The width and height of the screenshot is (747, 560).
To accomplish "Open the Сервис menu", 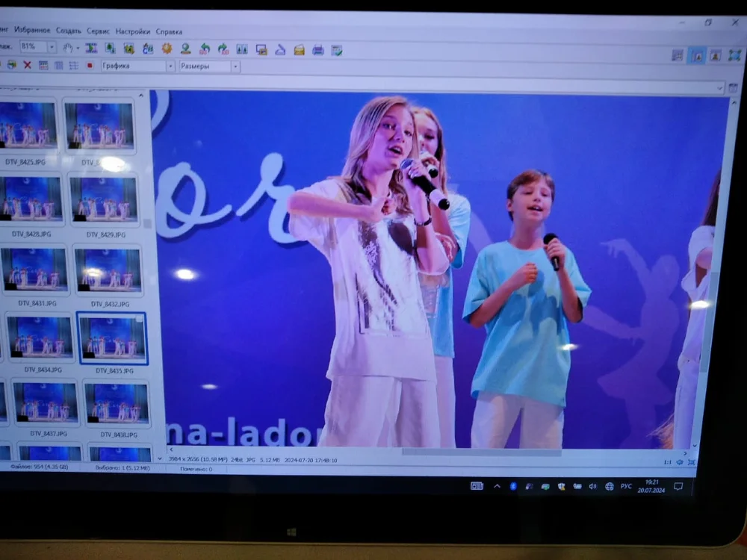I will point(98,31).
